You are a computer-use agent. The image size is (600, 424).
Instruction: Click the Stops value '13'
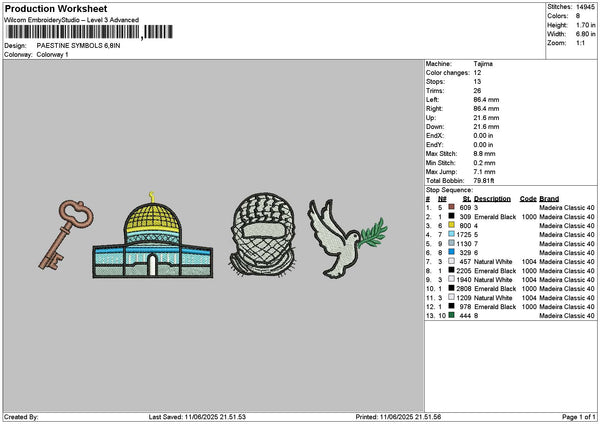point(477,82)
